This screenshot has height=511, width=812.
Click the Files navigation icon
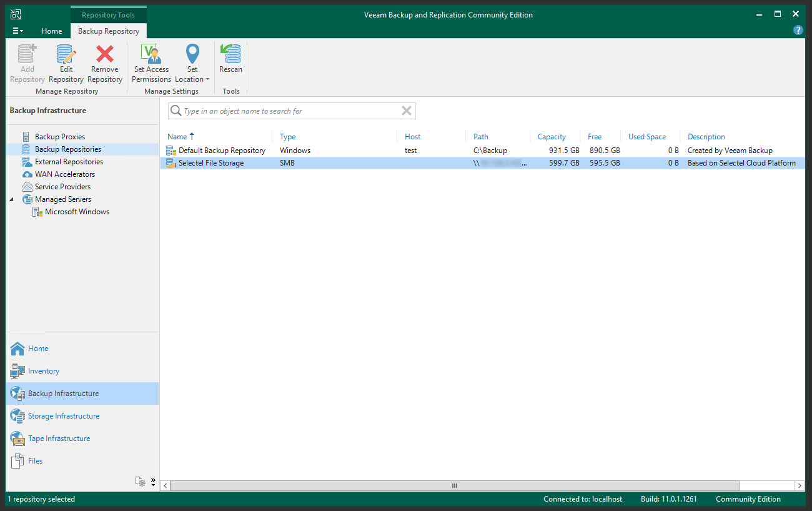pos(17,461)
